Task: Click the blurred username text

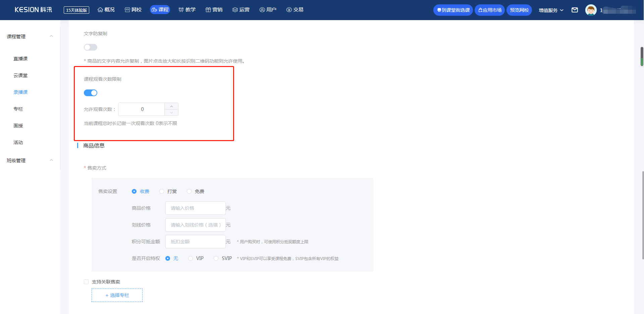Action: click(x=618, y=10)
